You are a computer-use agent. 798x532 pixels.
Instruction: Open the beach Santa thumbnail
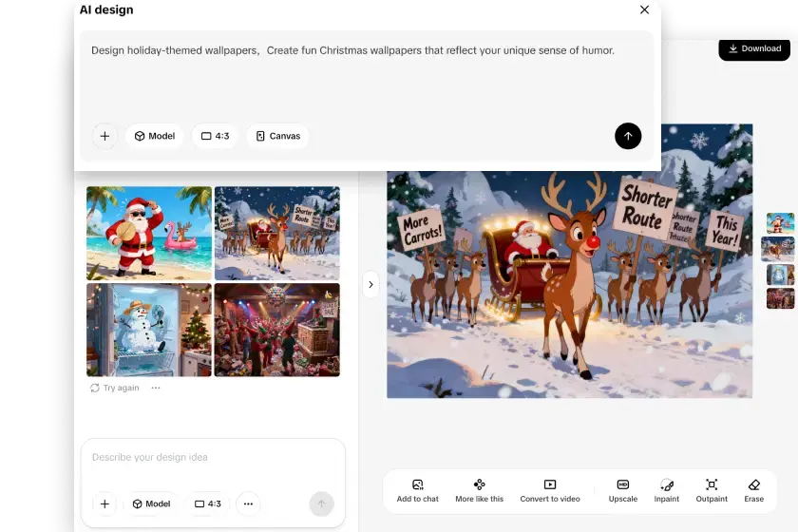pos(149,233)
